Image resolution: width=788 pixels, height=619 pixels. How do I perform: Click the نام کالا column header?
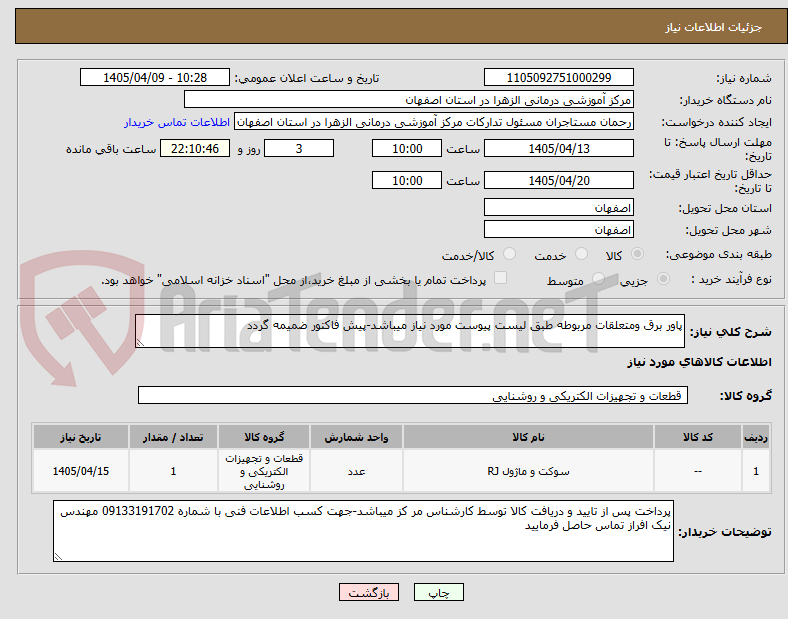click(x=528, y=437)
